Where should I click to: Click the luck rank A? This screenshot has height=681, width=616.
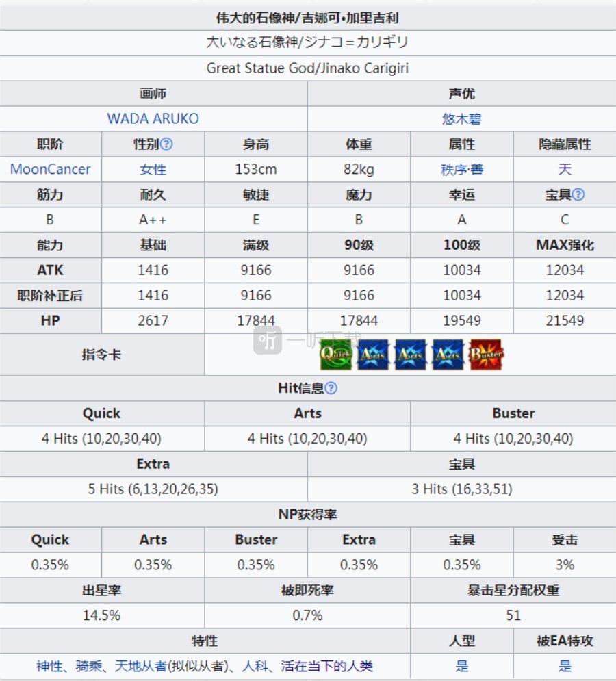pyautogui.click(x=462, y=220)
